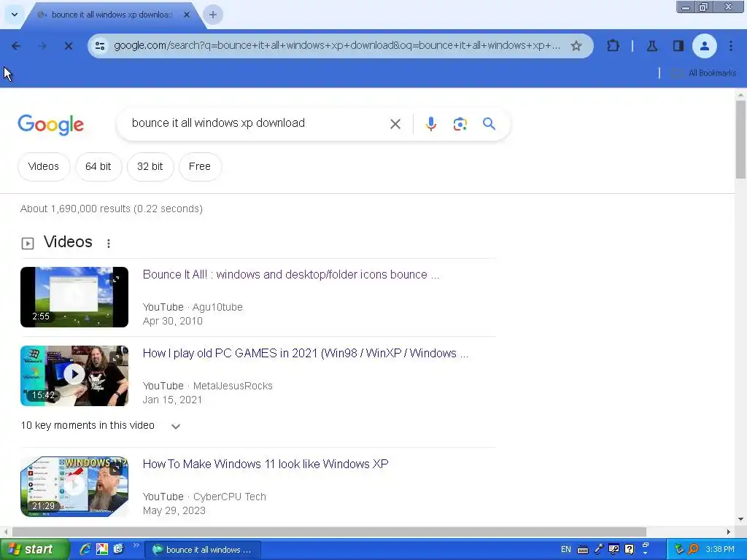Open the Chrome three-dot menu
This screenshot has height=560, width=747.
[x=731, y=46]
